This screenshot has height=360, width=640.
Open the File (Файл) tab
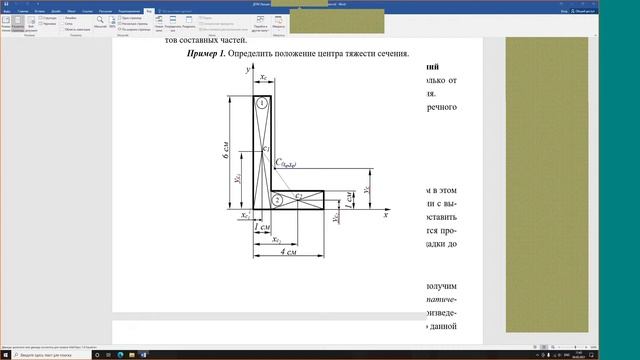pyautogui.click(x=7, y=11)
